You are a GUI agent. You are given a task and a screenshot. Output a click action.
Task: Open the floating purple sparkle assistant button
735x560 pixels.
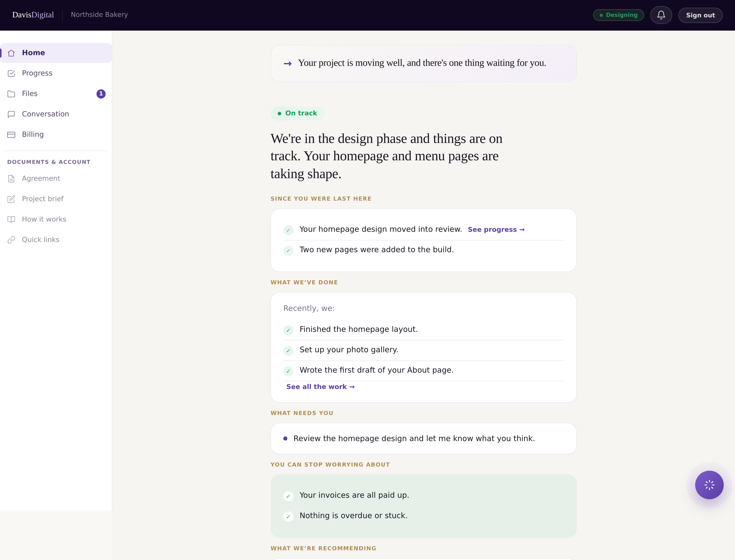click(709, 485)
